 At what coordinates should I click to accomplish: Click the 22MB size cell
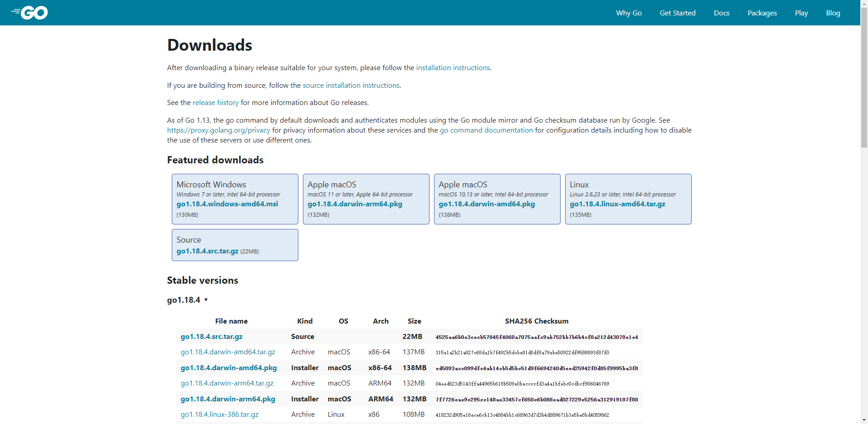[x=412, y=337]
